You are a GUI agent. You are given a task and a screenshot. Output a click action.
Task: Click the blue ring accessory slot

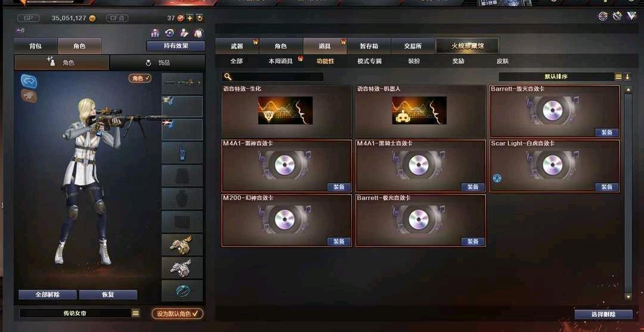click(182, 291)
